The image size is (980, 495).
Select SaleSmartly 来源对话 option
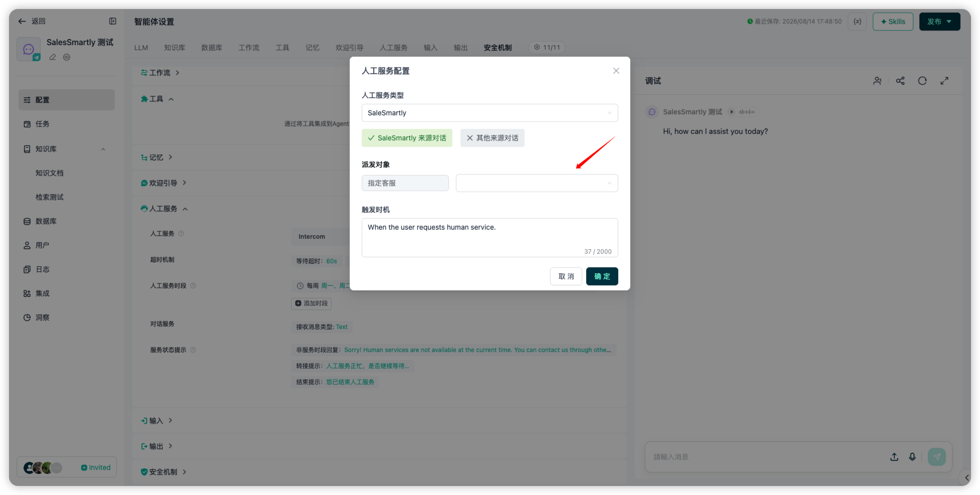tap(407, 138)
